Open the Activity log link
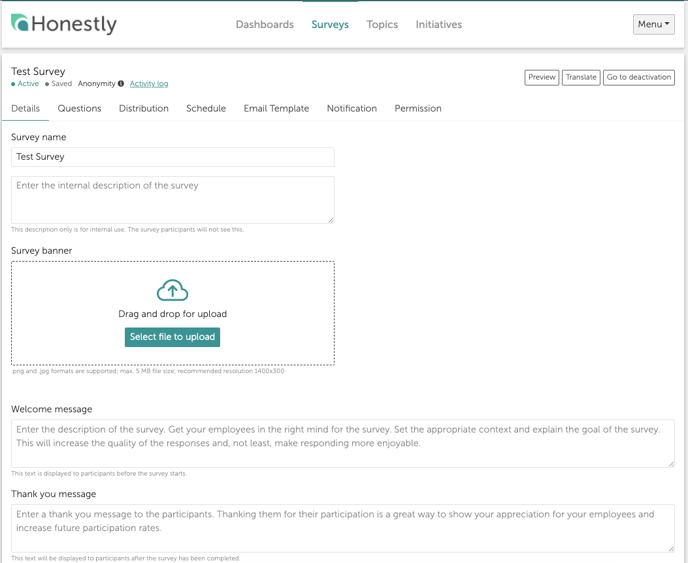 point(149,84)
